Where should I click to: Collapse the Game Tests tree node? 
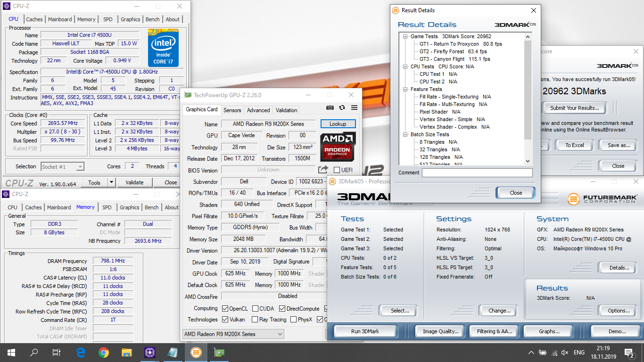(x=405, y=36)
